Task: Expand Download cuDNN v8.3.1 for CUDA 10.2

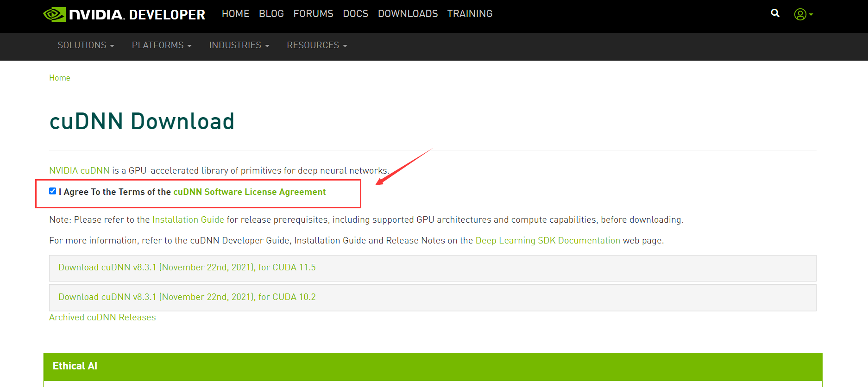Action: coord(433,298)
